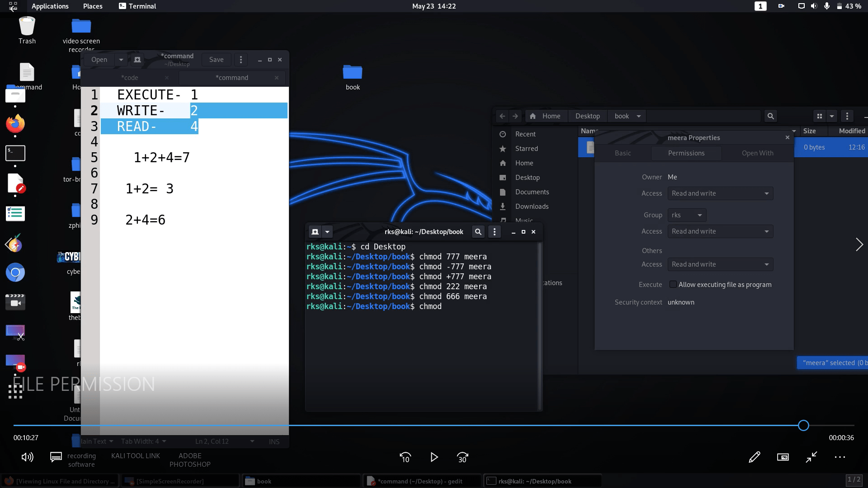Toggle the recording camera icon in system tray
Image resolution: width=868 pixels, height=488 pixels.
(782, 6)
